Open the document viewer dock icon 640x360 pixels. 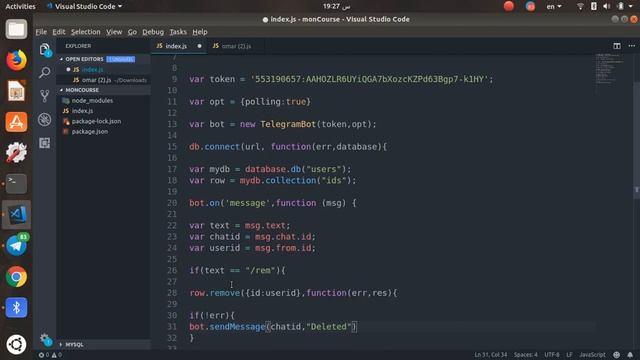click(16, 91)
